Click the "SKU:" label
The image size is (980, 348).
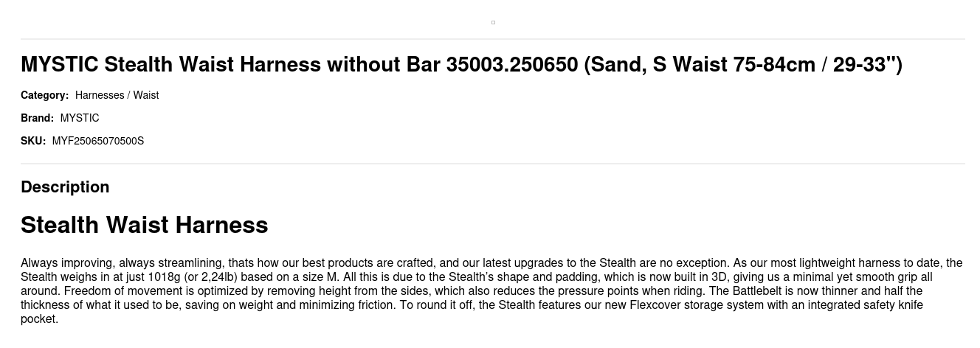point(33,141)
